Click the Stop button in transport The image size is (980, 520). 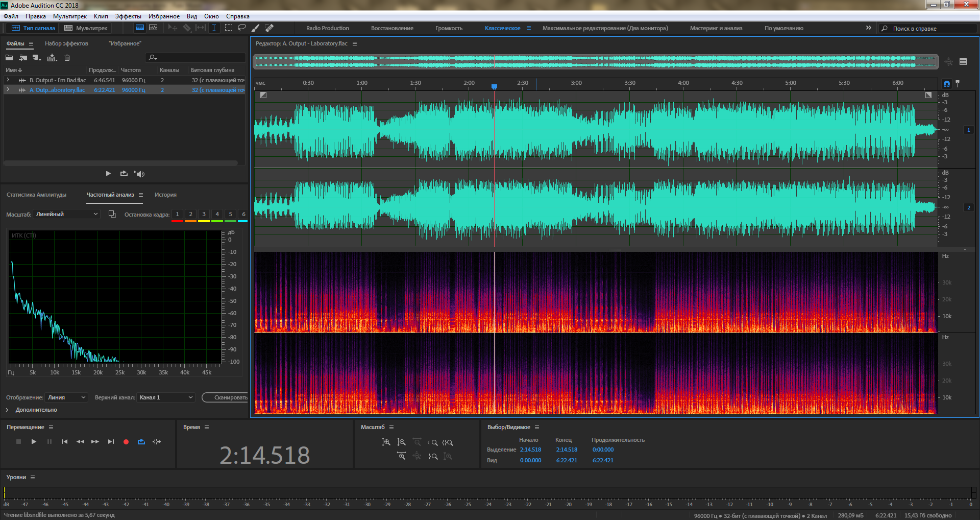tap(18, 442)
